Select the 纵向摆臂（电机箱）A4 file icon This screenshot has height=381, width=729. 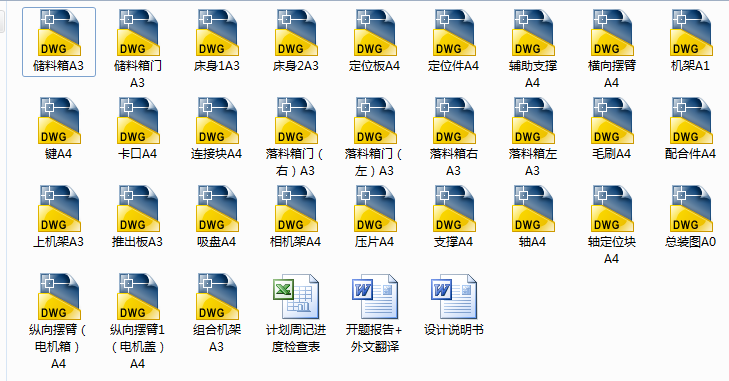[x=59, y=296]
